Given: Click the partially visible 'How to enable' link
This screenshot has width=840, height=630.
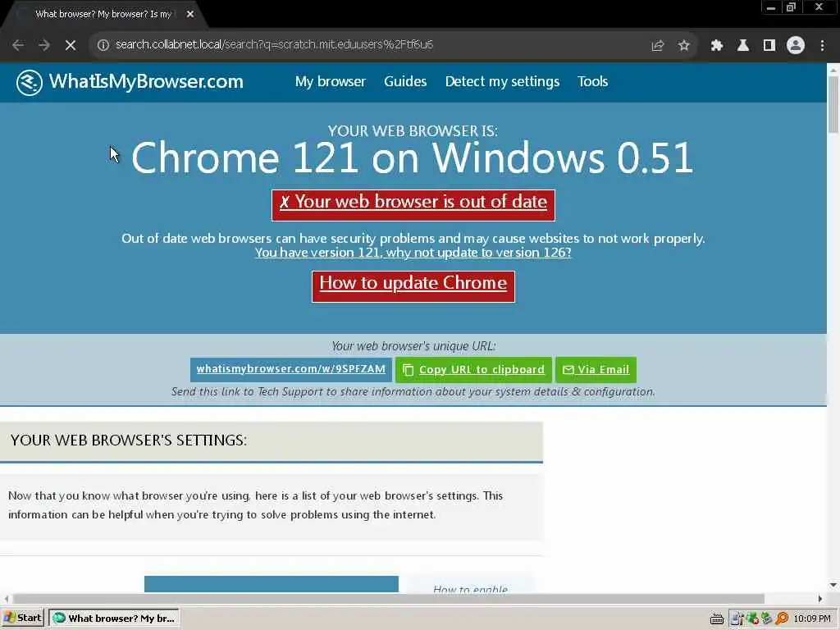Looking at the screenshot, I should (470, 588).
